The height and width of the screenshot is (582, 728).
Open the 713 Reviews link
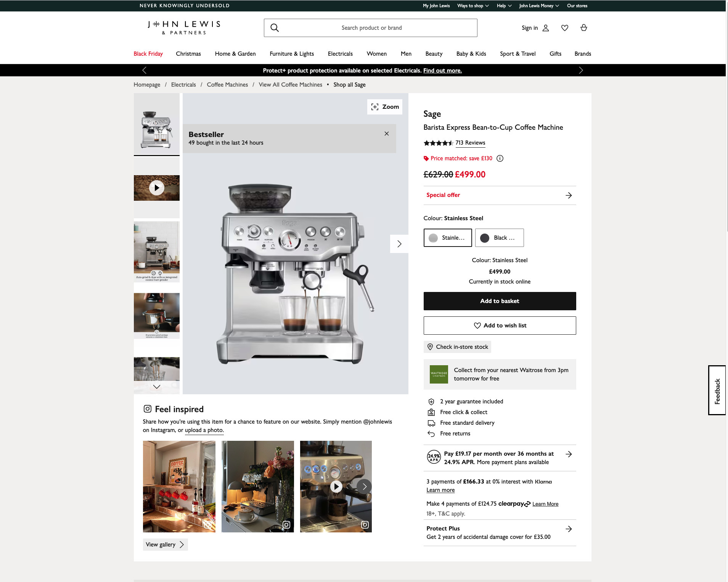(470, 143)
